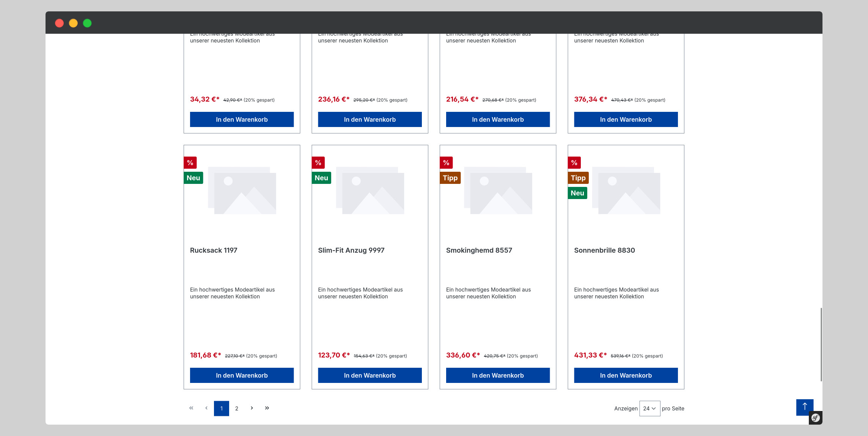Add Rucksack 1197 to cart

click(242, 375)
